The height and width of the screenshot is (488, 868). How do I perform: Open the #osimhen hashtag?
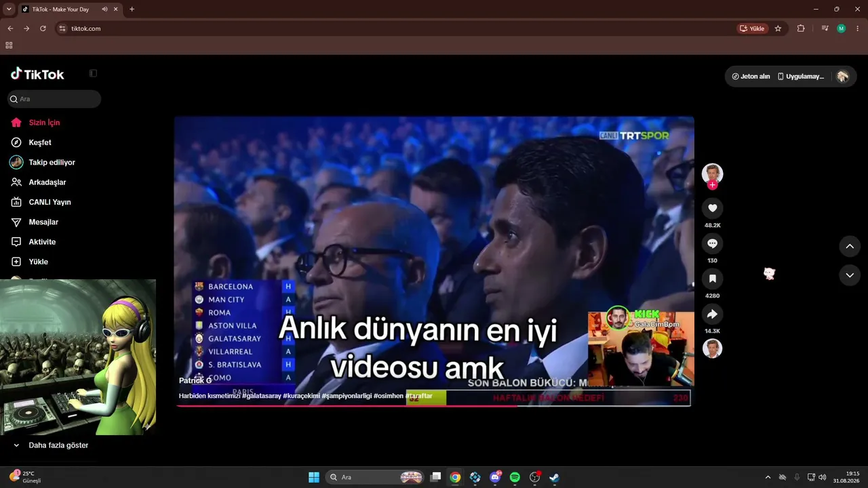(389, 396)
